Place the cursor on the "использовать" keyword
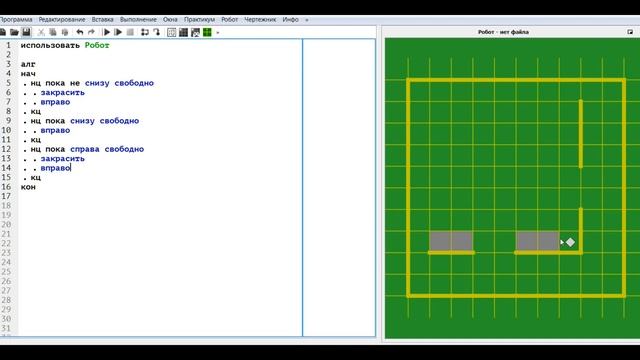640x360 pixels. pos(50,45)
